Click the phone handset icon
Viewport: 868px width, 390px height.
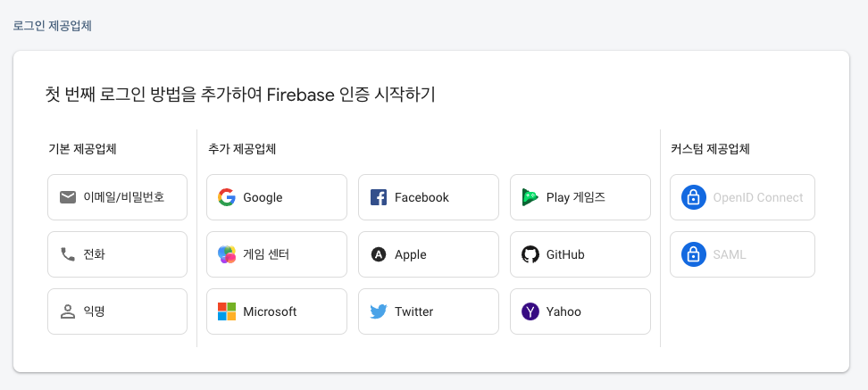[x=68, y=254]
